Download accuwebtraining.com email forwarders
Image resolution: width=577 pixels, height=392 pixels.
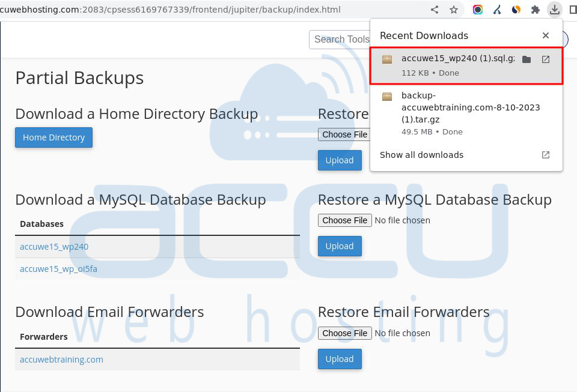61,360
